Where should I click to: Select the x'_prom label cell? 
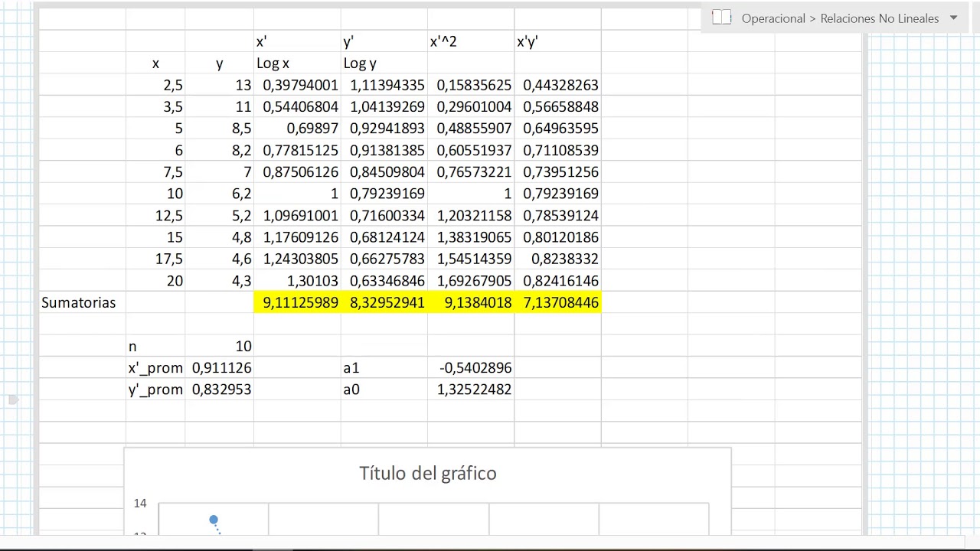155,368
